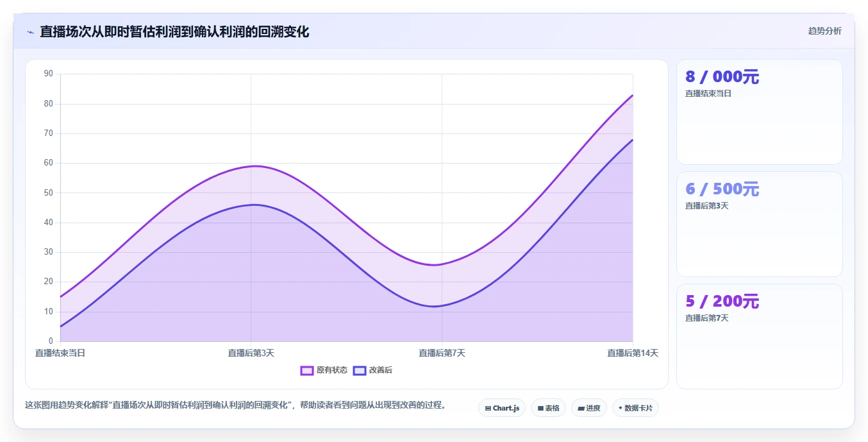Select the 进度 tag chip
This screenshot has width=868, height=442.
[588, 408]
